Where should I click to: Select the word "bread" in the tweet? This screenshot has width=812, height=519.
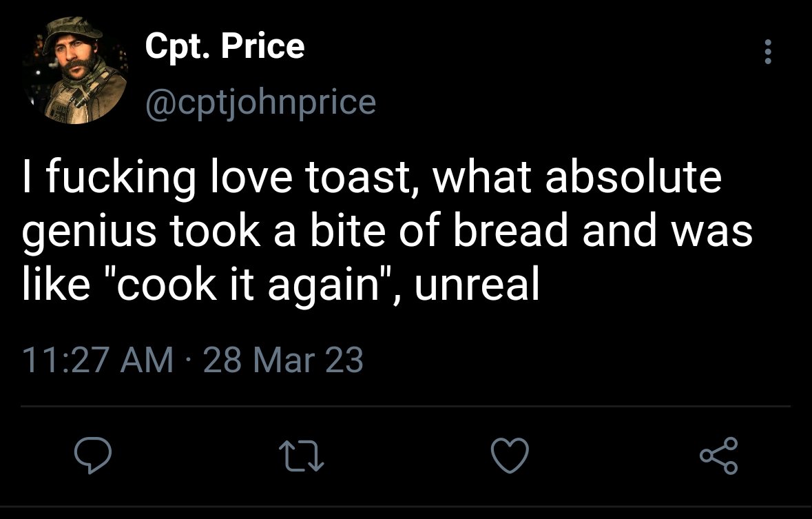coord(510,231)
